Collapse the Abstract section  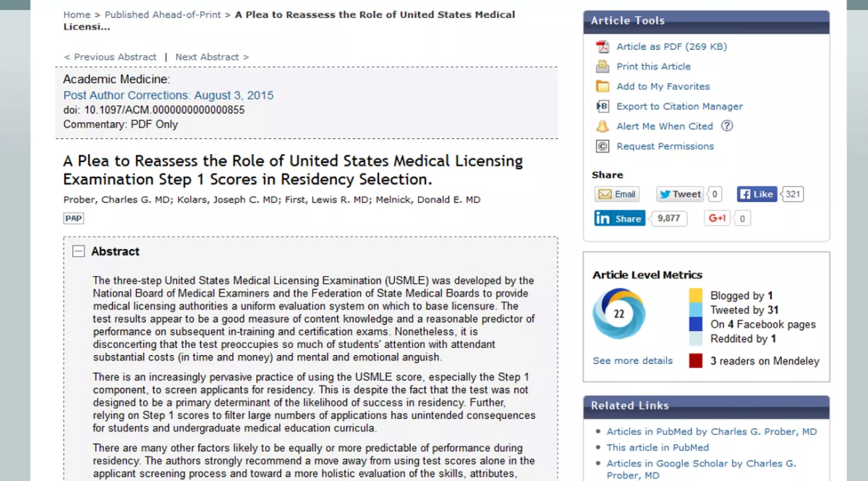click(x=78, y=252)
